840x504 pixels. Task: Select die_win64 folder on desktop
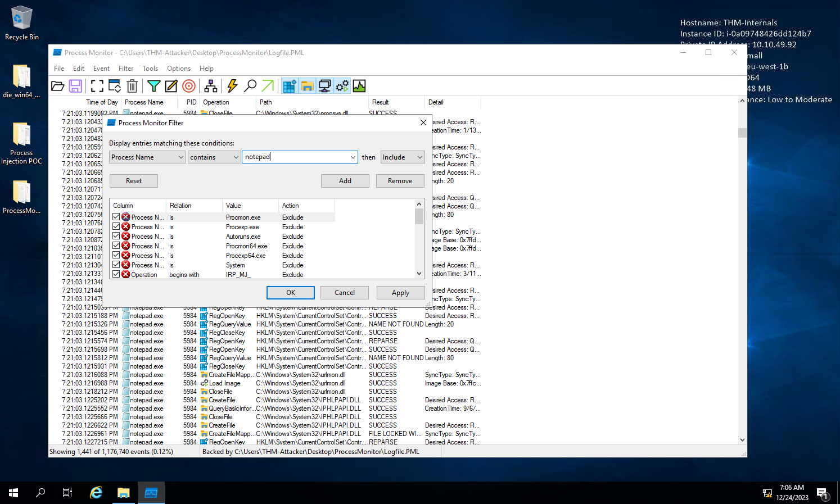click(x=21, y=81)
